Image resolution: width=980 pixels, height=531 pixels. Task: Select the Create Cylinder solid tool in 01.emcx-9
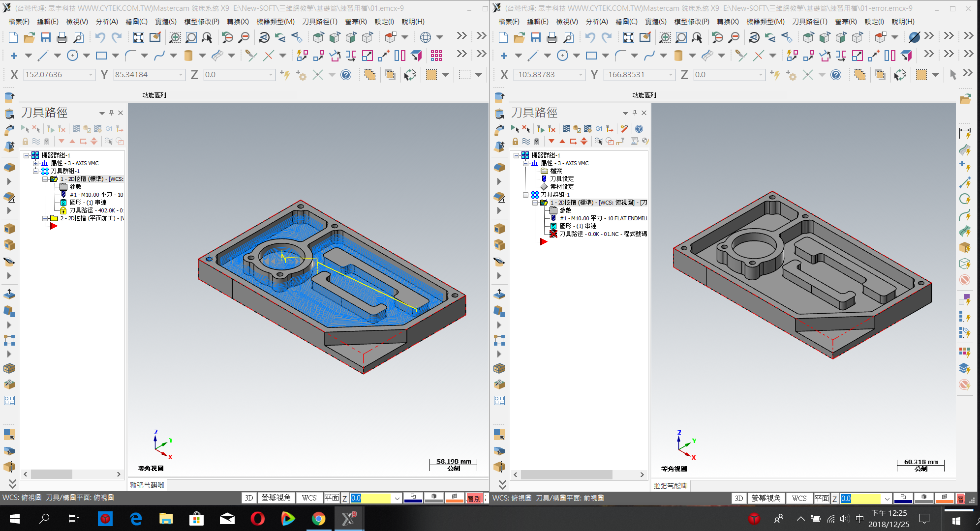point(188,56)
